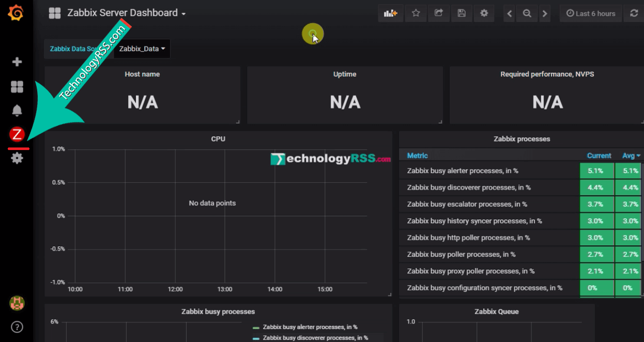The image size is (644, 342).
Task: Open the Dashboards grid icon in sidebar
Action: pyautogui.click(x=17, y=87)
